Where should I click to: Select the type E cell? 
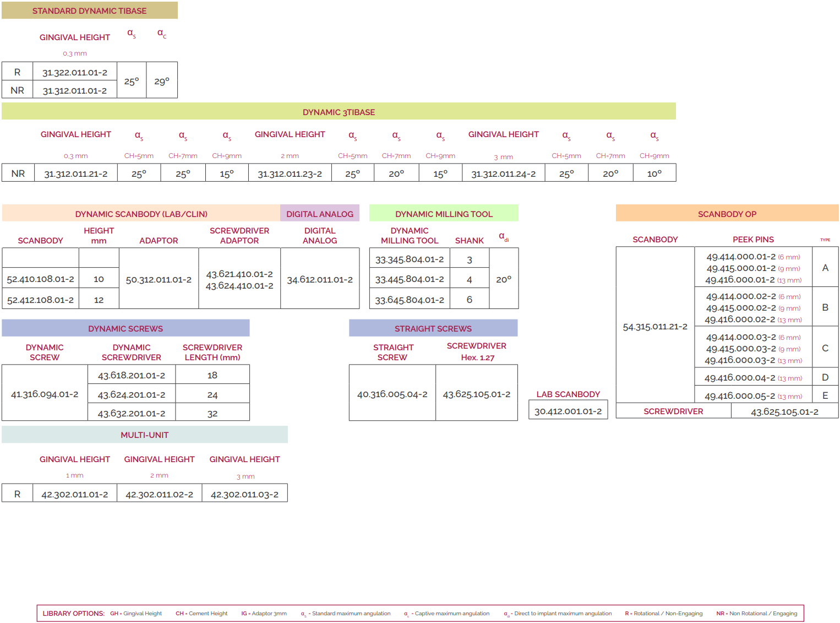(x=825, y=396)
